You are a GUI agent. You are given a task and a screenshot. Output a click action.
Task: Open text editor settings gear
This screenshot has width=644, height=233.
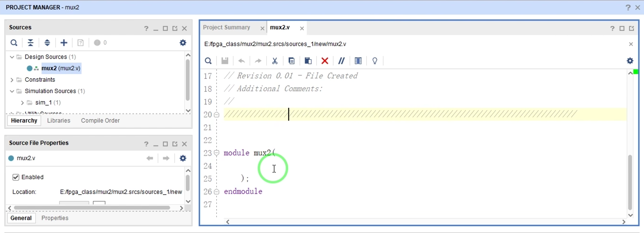point(630,61)
